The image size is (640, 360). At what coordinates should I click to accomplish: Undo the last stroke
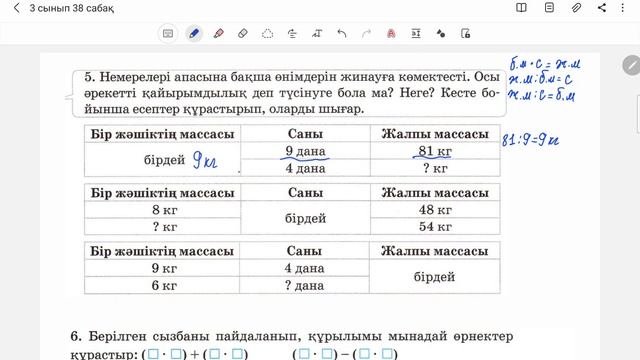342,33
